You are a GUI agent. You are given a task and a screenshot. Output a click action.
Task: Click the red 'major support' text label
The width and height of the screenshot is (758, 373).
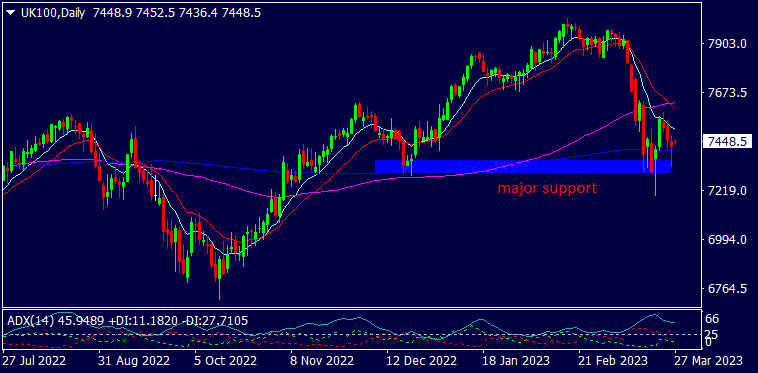(x=547, y=188)
